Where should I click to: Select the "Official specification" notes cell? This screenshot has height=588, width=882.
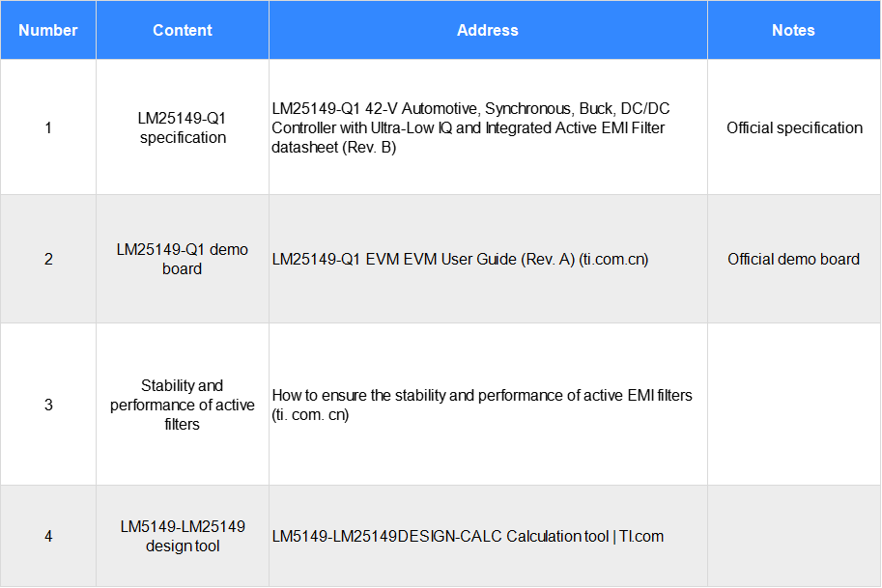794,127
